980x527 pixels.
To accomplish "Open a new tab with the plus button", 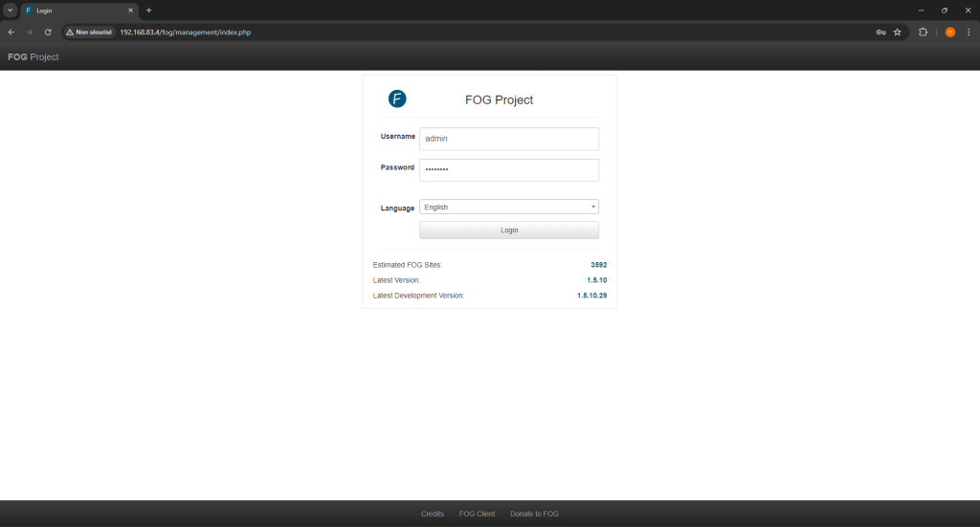I will [148, 11].
